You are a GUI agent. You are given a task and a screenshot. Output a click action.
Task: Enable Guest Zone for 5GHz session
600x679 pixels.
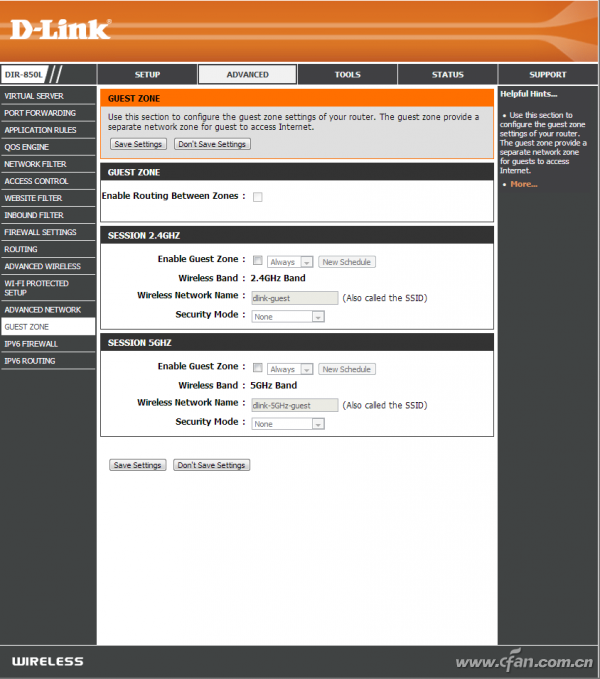tap(258, 368)
